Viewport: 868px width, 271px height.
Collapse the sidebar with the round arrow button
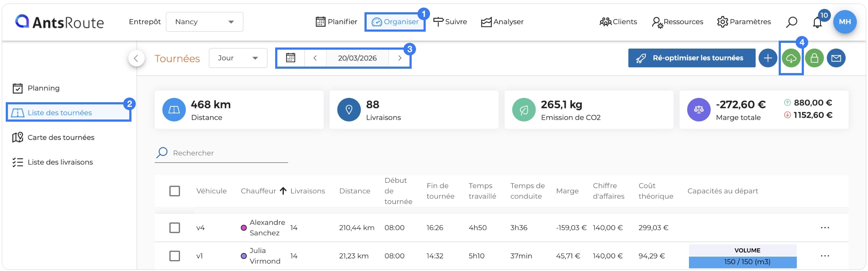coord(136,58)
